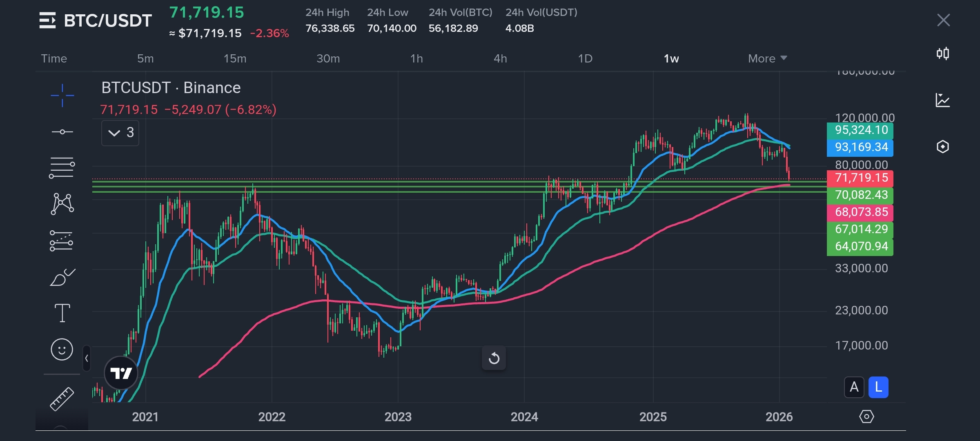The width and height of the screenshot is (980, 441).
Task: Select the XABCD pattern tool
Action: 62,203
